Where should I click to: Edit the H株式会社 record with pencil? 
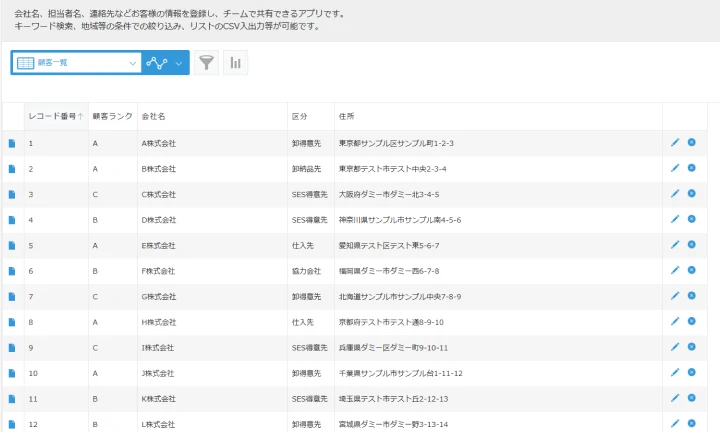[675, 321]
